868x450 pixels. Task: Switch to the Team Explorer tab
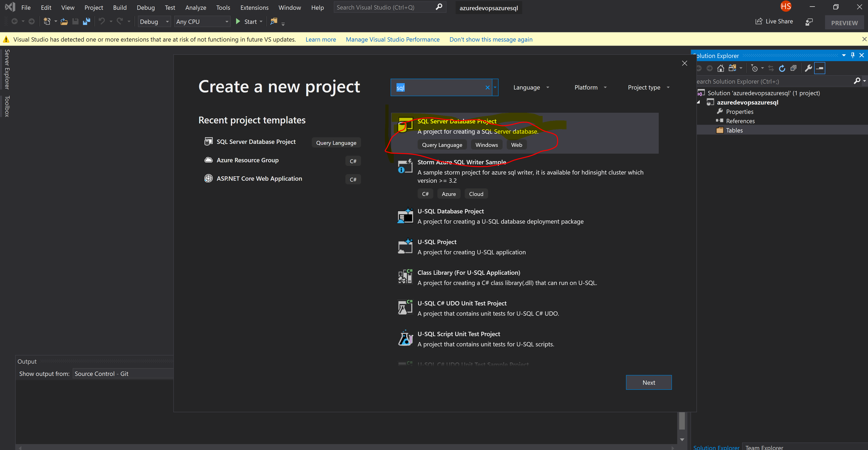764,447
